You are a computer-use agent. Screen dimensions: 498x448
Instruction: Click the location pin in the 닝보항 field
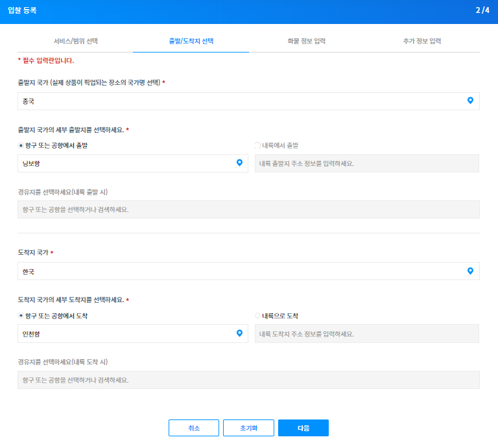click(239, 163)
